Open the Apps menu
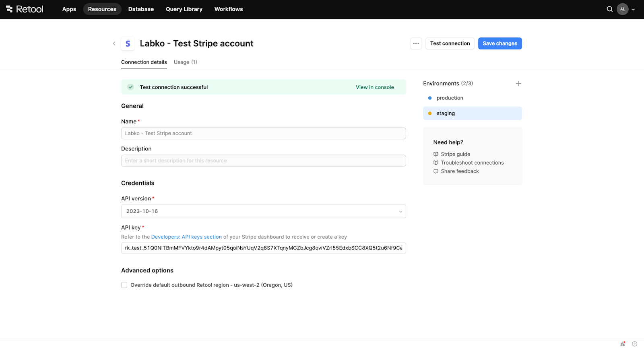644x350 pixels. (69, 9)
